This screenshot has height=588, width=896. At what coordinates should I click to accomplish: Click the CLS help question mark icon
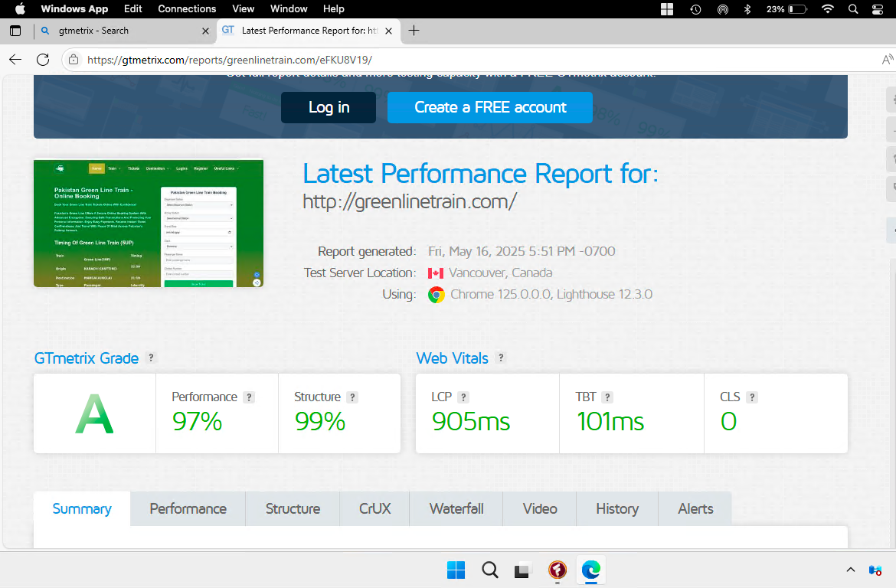pyautogui.click(x=752, y=397)
